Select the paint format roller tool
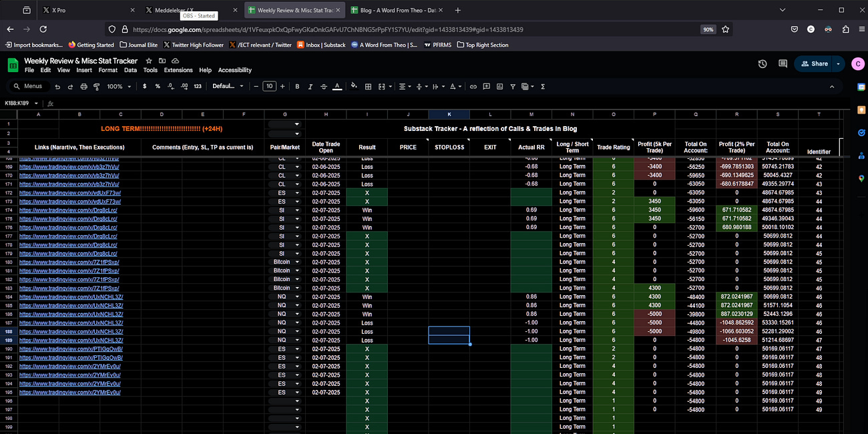868x434 pixels. pos(96,86)
